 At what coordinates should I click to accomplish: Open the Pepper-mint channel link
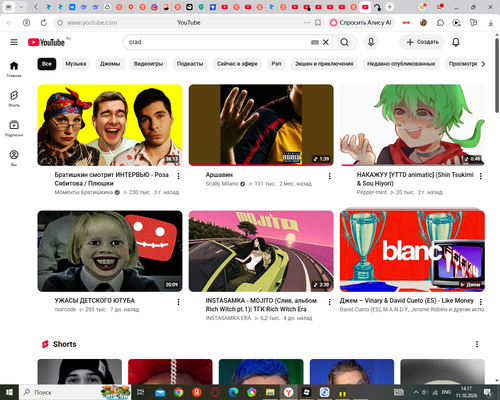pyautogui.click(x=372, y=192)
